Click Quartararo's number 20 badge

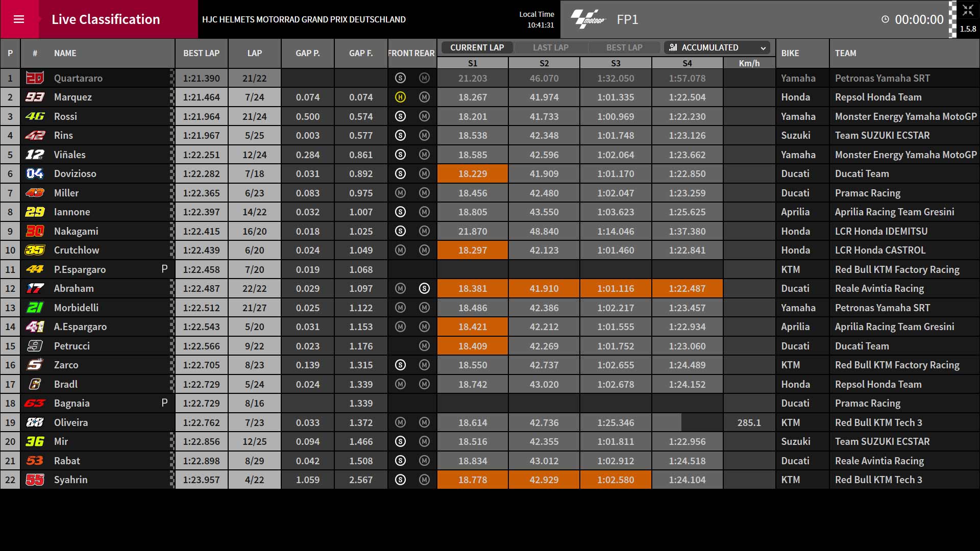(x=35, y=78)
